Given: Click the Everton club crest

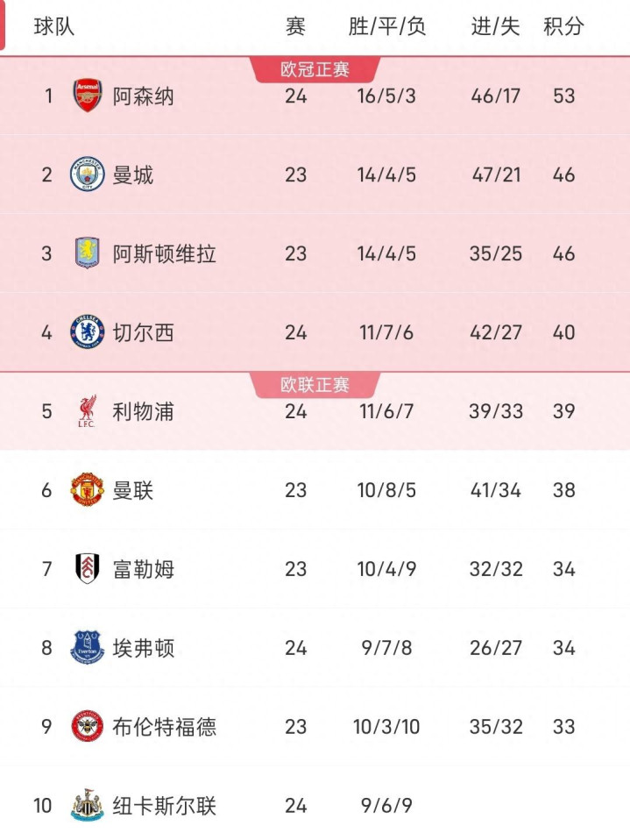Looking at the screenshot, I should [x=88, y=648].
